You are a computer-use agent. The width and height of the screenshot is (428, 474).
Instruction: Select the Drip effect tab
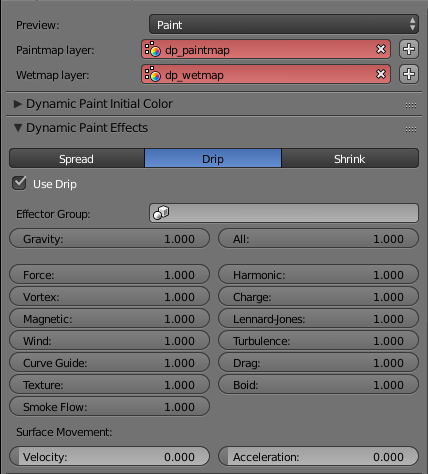213,159
